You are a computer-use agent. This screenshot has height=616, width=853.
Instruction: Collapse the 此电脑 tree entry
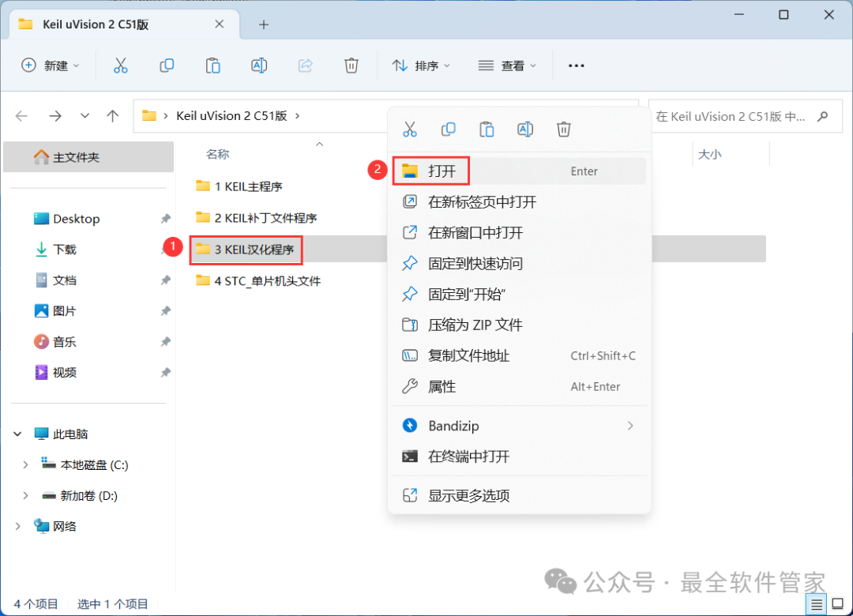17,434
